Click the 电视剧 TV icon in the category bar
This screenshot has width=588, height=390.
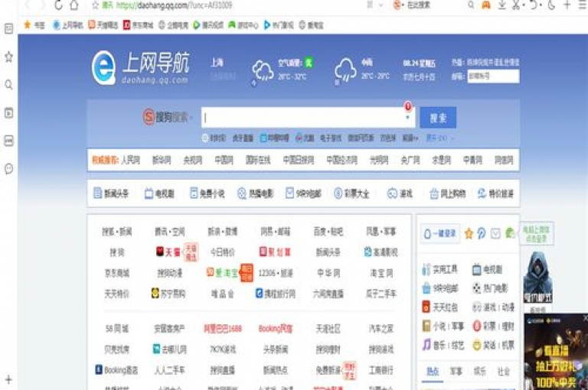(149, 193)
